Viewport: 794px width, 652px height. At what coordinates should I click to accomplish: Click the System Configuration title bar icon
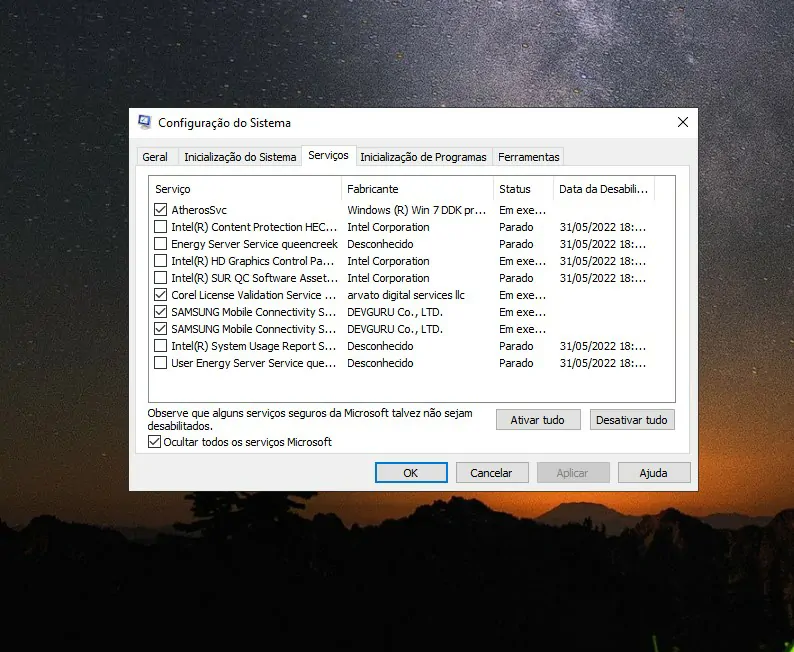145,123
